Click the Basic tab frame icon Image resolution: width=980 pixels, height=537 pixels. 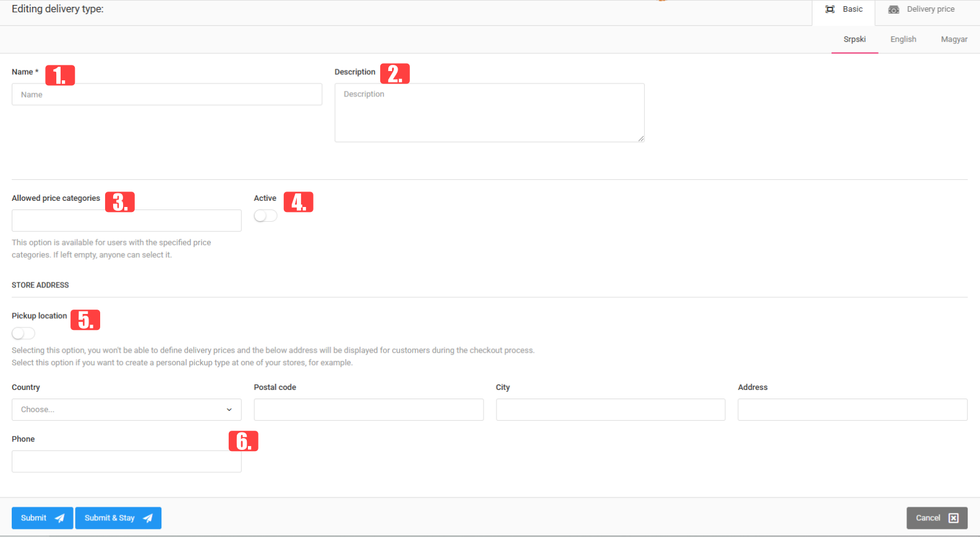pos(830,9)
